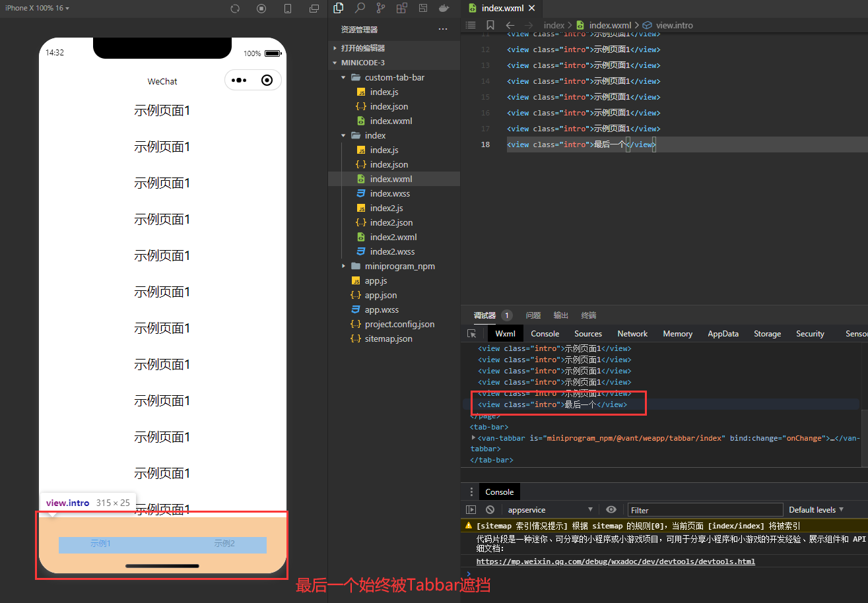The width and height of the screenshot is (868, 603).
Task: Open the preview phone icon
Action: coord(288,8)
